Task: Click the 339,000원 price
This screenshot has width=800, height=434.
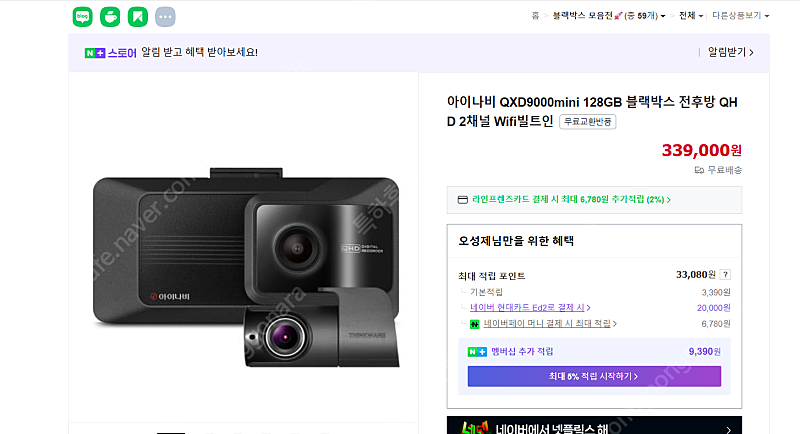Action: (702, 150)
